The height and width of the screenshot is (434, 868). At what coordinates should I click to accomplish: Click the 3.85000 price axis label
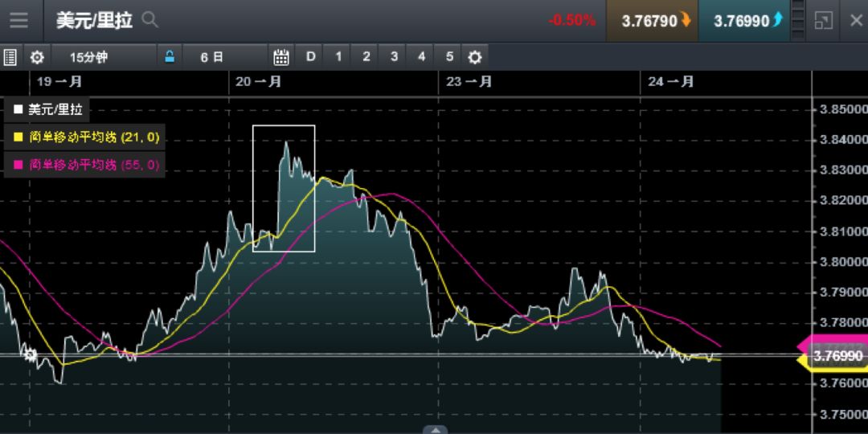843,108
